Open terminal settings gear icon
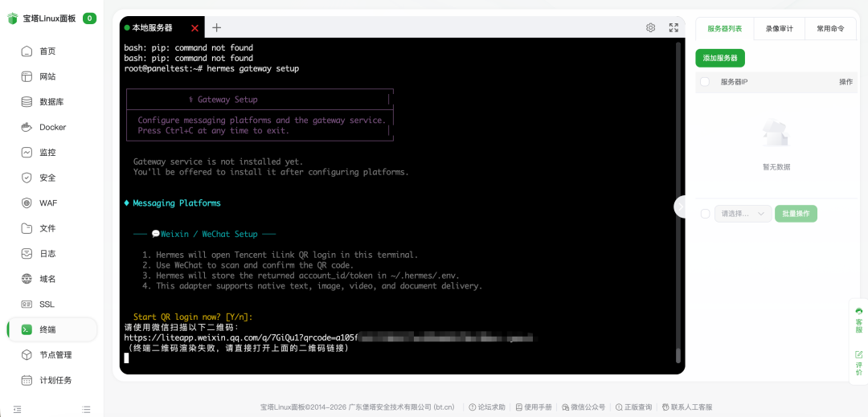Image resolution: width=868 pixels, height=417 pixels. (650, 27)
